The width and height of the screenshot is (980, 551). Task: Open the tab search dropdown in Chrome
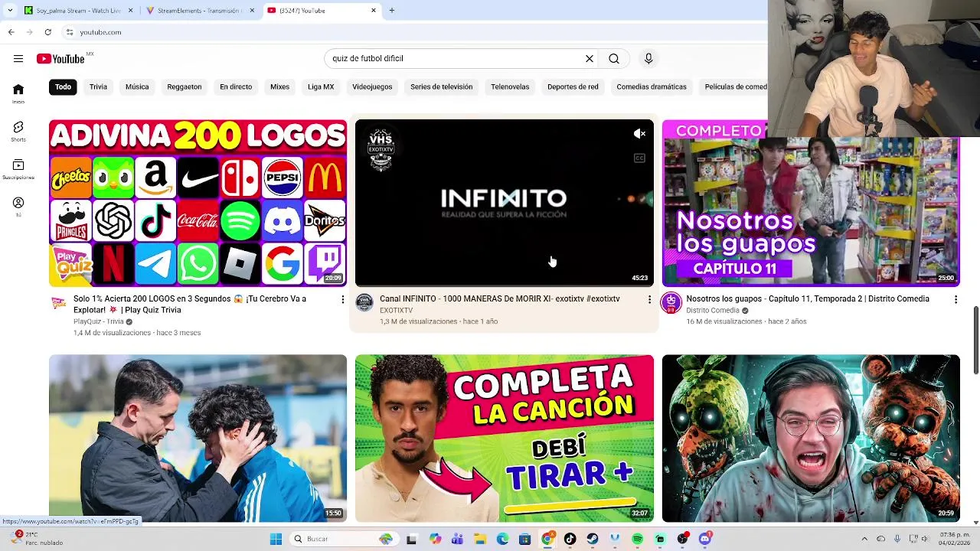[x=10, y=11]
